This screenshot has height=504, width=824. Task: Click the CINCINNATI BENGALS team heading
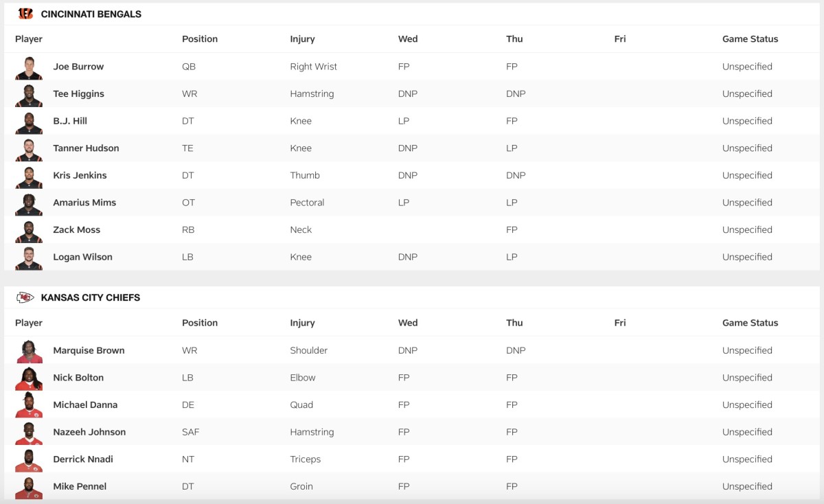[91, 14]
